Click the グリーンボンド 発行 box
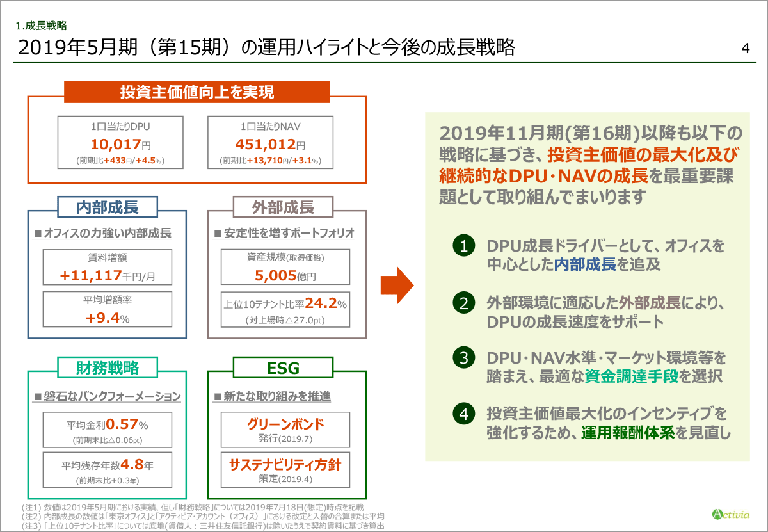The height and width of the screenshot is (532, 768). pyautogui.click(x=285, y=430)
